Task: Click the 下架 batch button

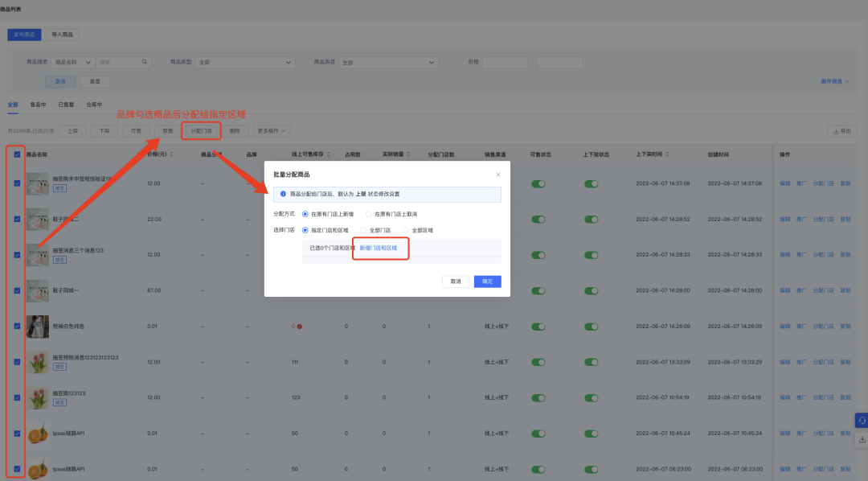Action: [x=104, y=131]
